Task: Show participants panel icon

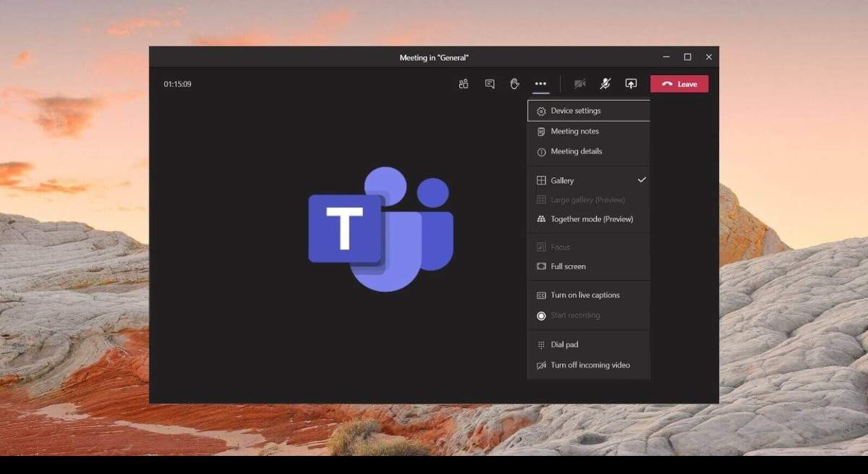Action: pos(464,84)
